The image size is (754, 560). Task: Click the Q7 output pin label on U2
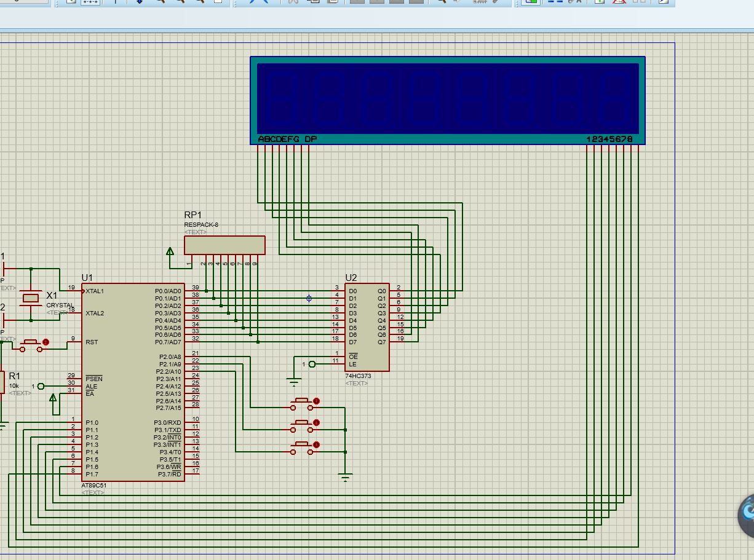382,342
